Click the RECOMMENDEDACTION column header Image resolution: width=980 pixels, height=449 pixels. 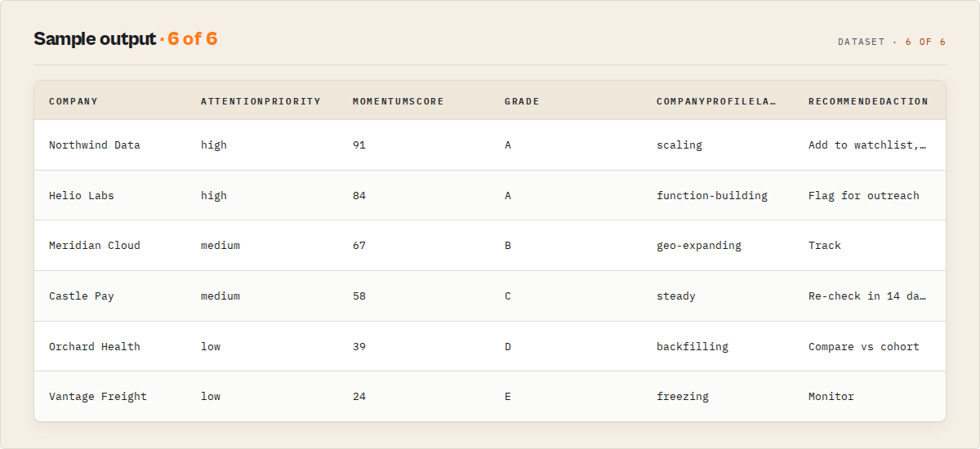pos(868,101)
